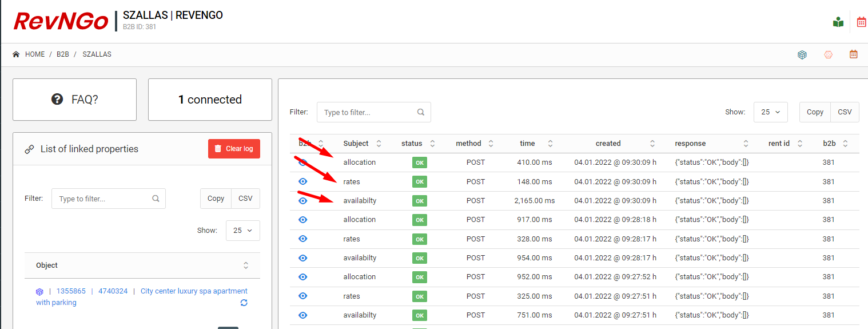Open property link 1355865
The height and width of the screenshot is (329, 868).
71,291
